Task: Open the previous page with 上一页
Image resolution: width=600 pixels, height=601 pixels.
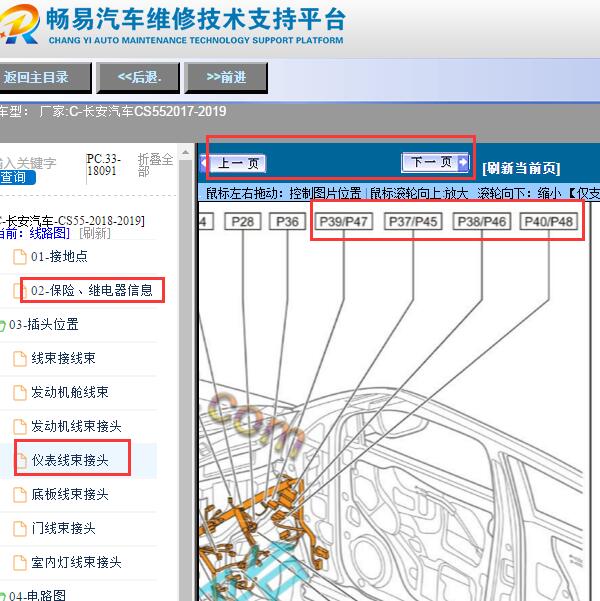Action: 233,164
